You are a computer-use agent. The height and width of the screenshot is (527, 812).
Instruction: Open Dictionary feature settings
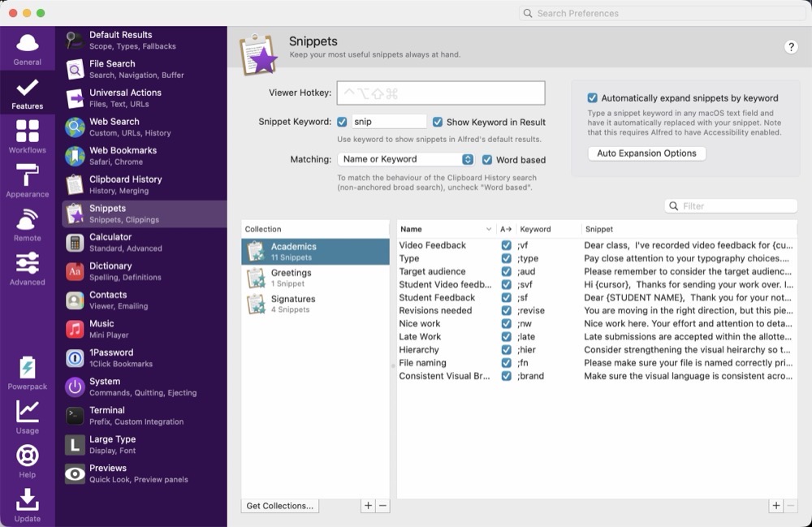point(144,271)
